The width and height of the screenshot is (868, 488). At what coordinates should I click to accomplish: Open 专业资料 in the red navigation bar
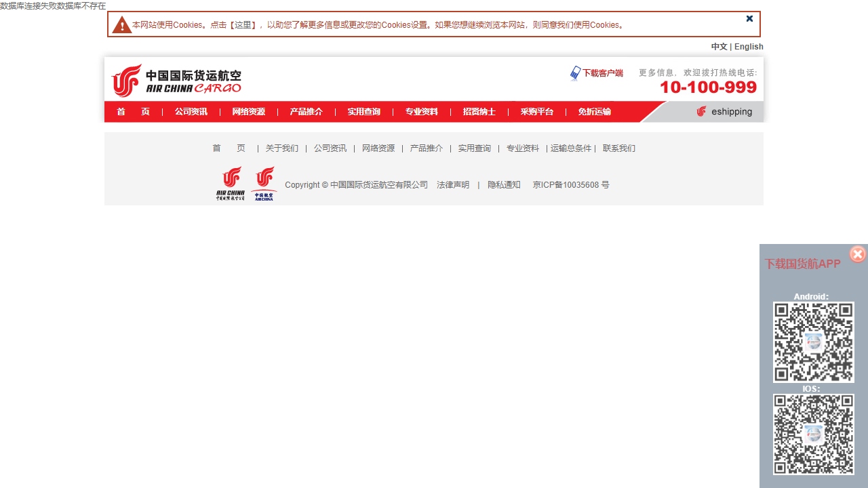pyautogui.click(x=422, y=112)
